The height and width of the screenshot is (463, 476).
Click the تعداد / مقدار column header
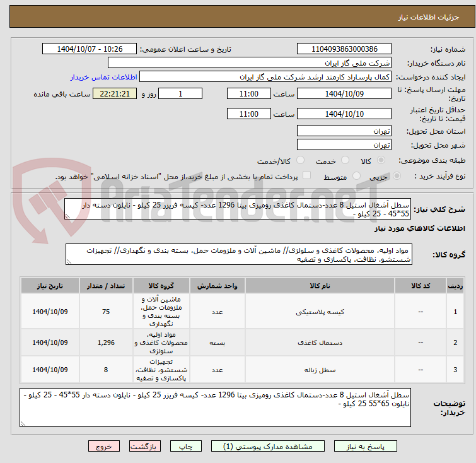point(106,286)
